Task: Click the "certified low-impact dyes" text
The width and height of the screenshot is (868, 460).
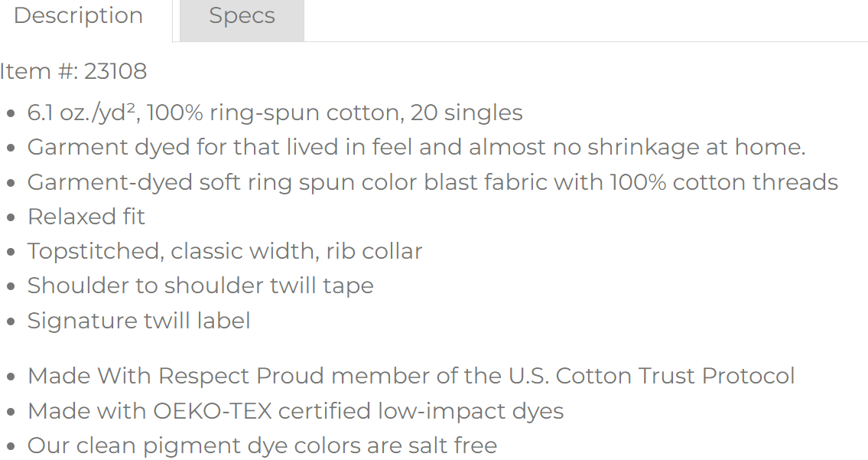Action: pyautogui.click(x=421, y=411)
